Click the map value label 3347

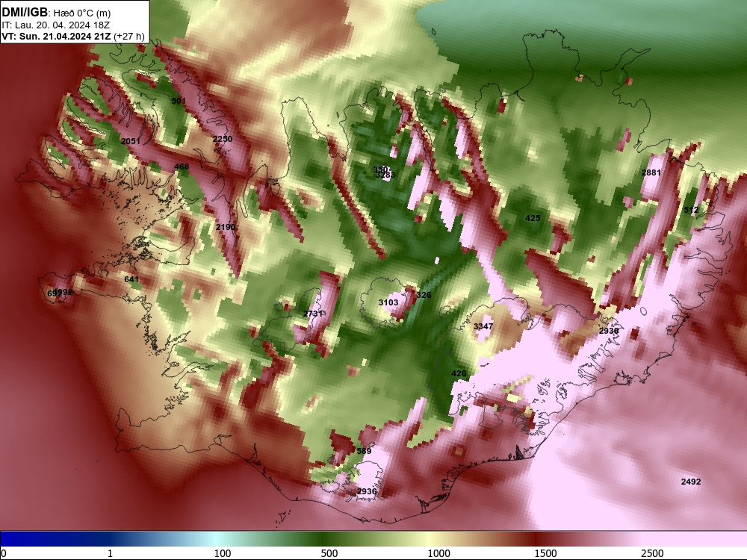point(483,326)
